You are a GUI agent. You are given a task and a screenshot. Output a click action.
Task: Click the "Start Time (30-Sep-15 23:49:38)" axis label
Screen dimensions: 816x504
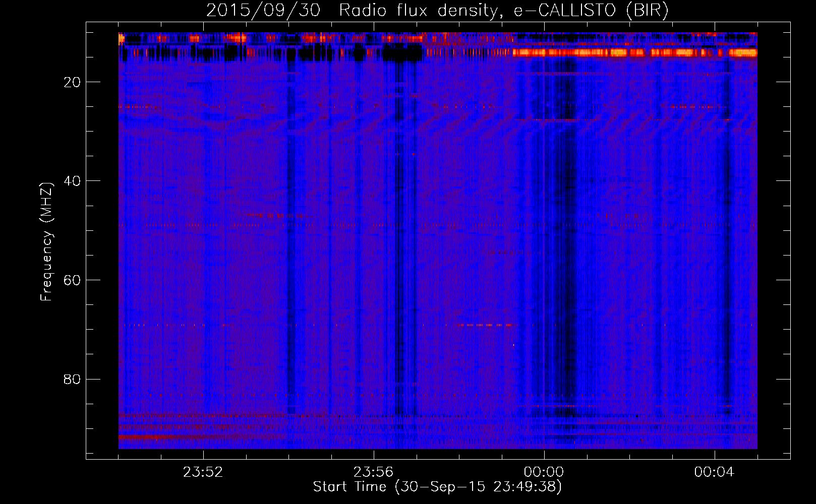coord(437,487)
